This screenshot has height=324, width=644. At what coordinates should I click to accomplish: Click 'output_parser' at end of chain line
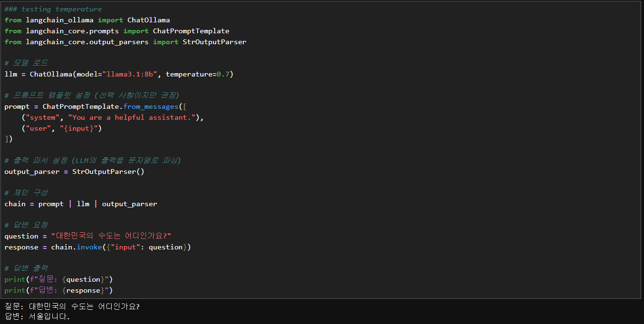point(130,204)
